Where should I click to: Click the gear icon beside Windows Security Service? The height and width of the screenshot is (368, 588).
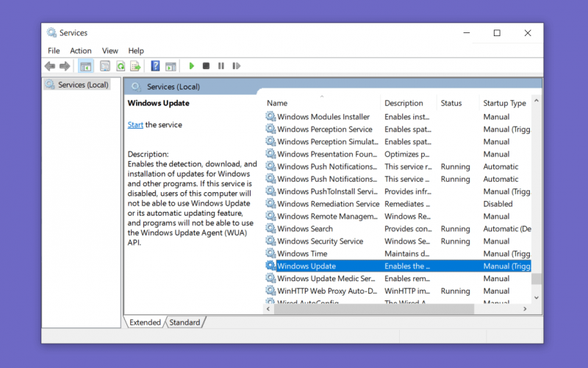click(x=270, y=241)
